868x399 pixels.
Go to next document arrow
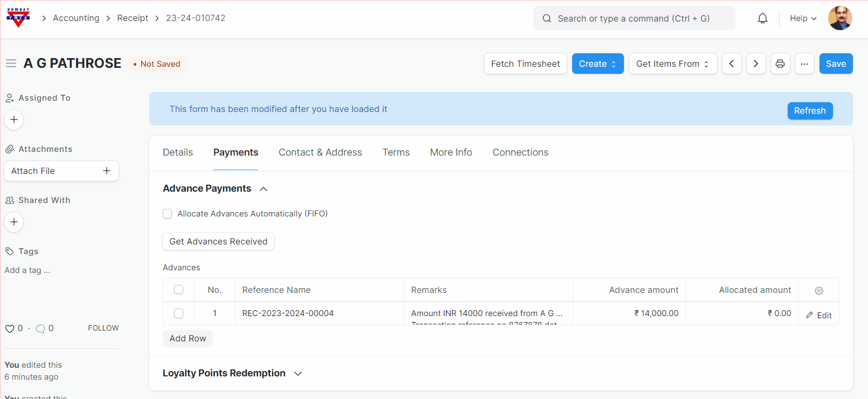pos(756,64)
